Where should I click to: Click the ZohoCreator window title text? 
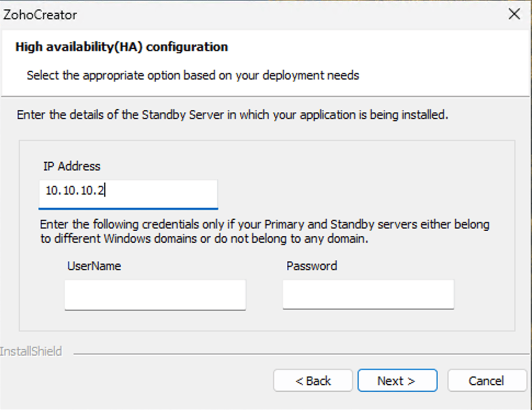click(40, 15)
